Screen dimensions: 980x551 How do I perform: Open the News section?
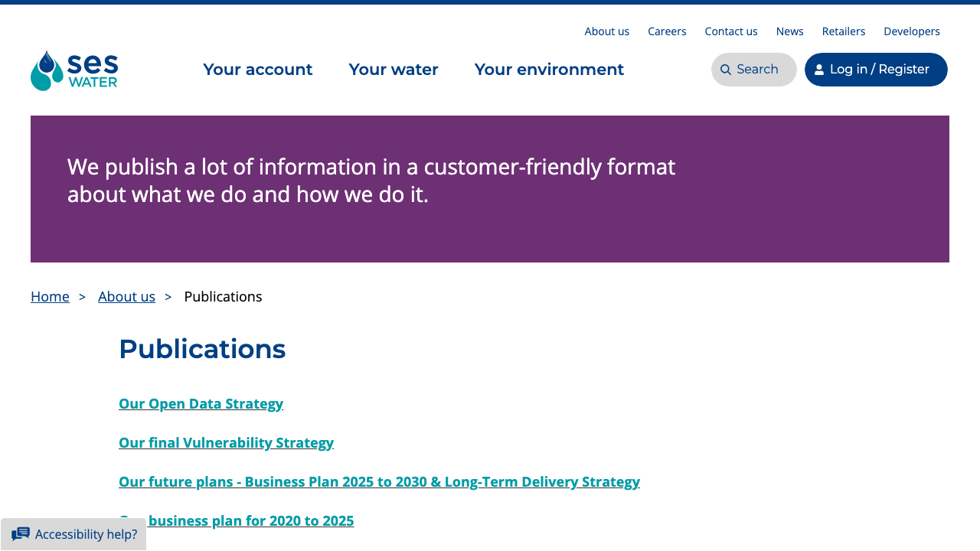789,31
